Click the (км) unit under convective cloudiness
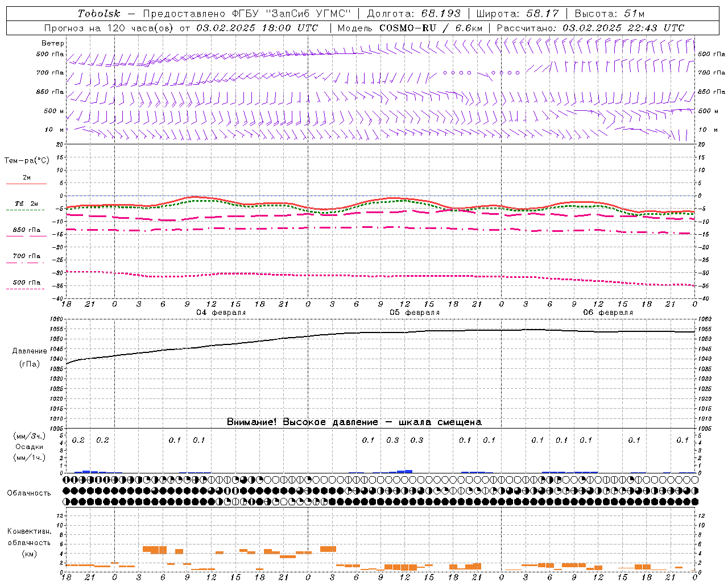 30,554
